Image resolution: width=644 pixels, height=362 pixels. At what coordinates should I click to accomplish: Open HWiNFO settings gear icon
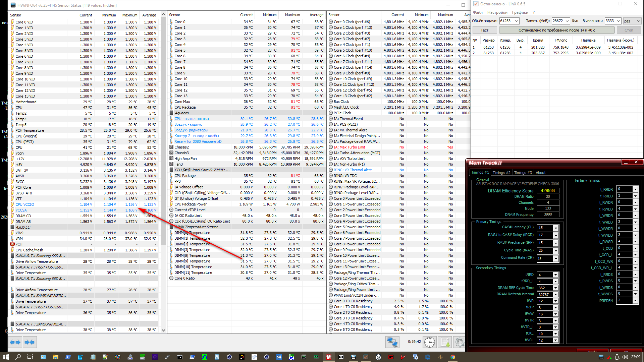pyautogui.click(x=459, y=342)
